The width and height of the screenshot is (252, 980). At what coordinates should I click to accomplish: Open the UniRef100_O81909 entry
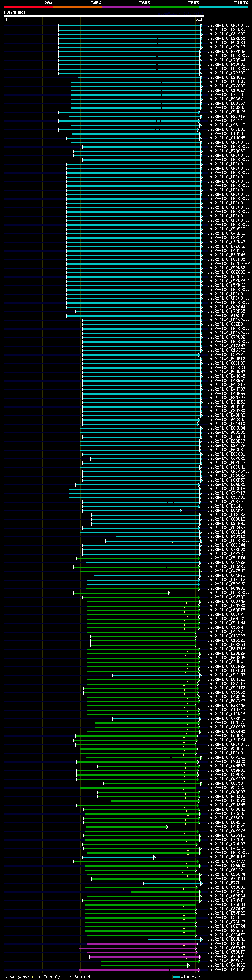(226, 34)
